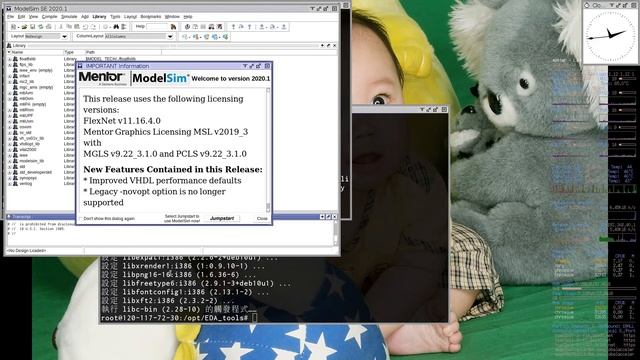Click the Name column header
The image size is (640, 360).
pos(35,52)
